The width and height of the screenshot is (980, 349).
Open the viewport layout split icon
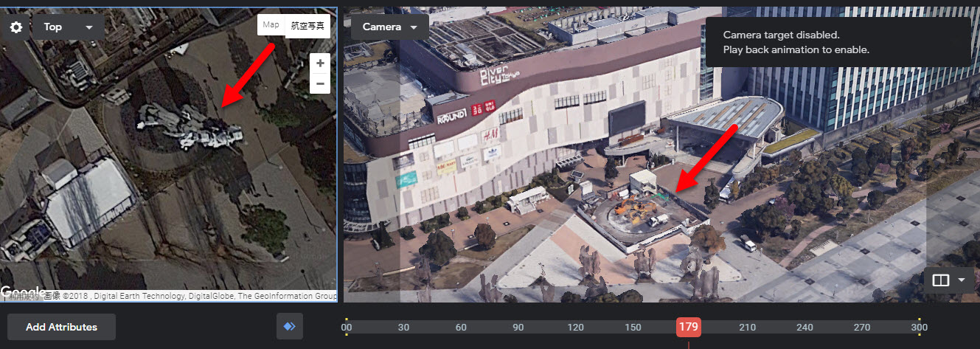(x=940, y=280)
